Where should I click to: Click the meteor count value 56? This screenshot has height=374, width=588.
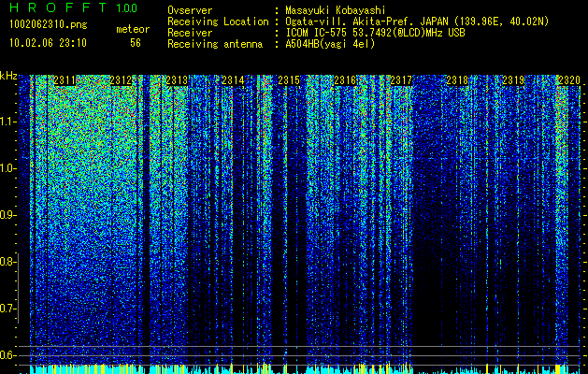(x=136, y=43)
